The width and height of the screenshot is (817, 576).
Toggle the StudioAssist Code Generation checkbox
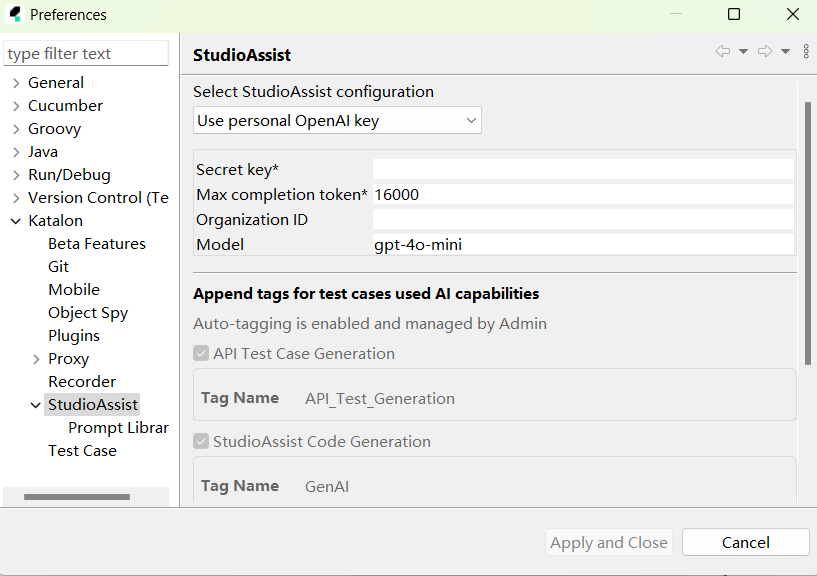(x=201, y=442)
